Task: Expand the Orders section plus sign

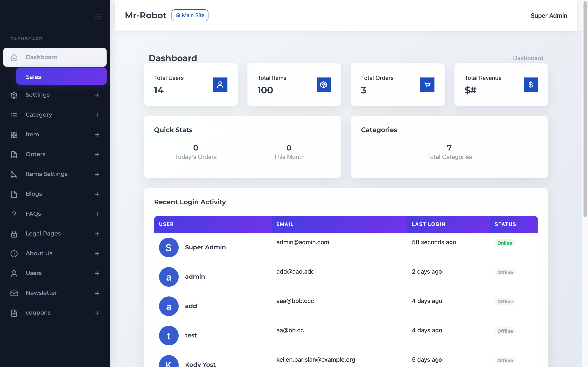Action: (97, 154)
